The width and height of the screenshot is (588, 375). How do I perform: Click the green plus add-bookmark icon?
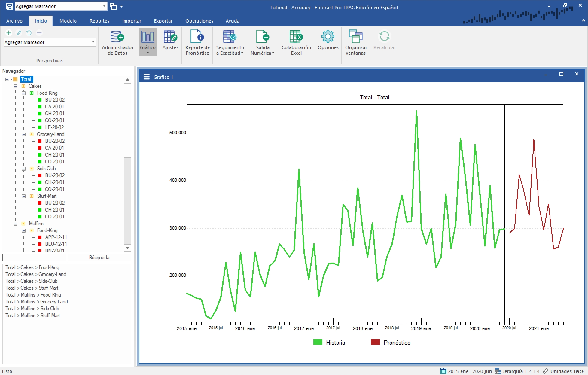9,33
